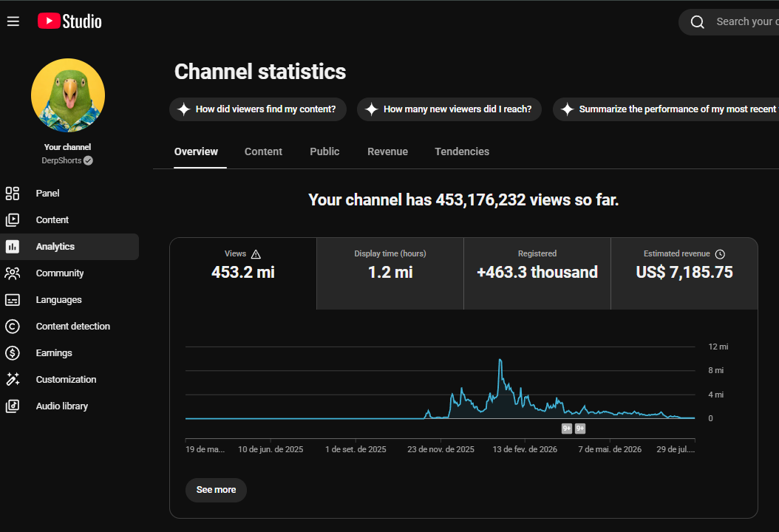Select the Content analytics tab

(x=263, y=151)
